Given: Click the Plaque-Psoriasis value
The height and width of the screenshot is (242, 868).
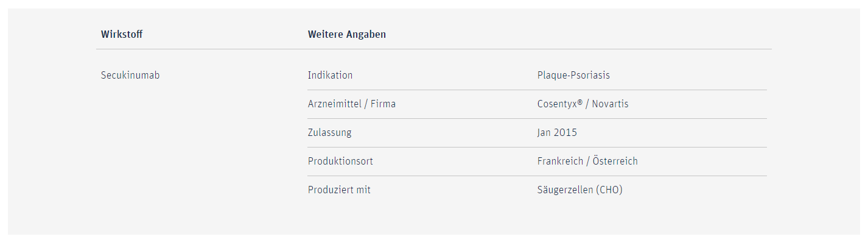Looking at the screenshot, I should pos(573,76).
